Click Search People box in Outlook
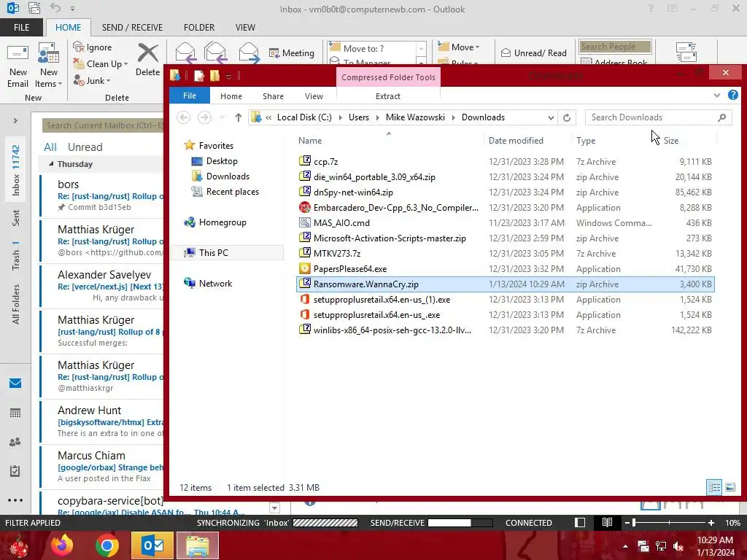Viewport: 747px width, 560px height. point(615,46)
